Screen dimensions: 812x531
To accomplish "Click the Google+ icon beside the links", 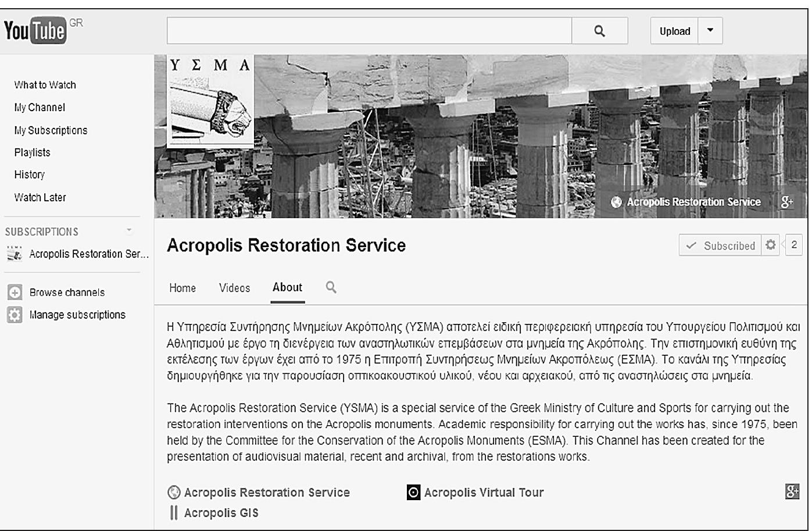I will tap(792, 491).
